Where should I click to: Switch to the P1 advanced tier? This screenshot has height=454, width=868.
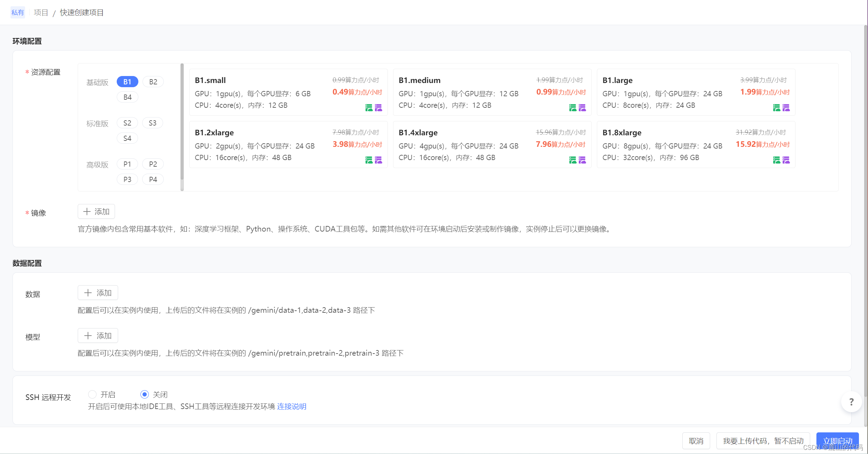(127, 164)
